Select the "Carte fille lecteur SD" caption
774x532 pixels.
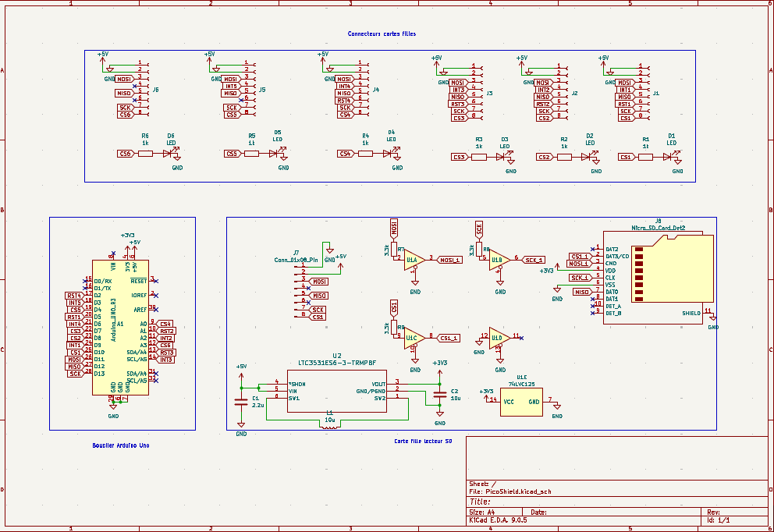[x=423, y=441]
